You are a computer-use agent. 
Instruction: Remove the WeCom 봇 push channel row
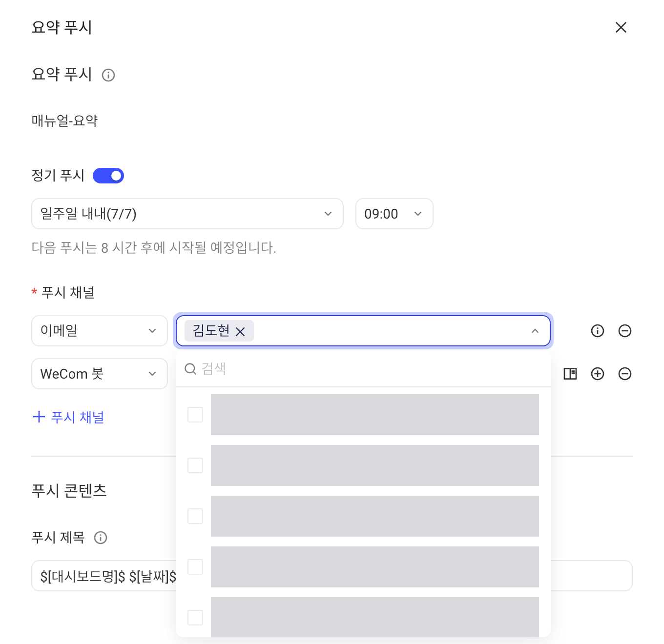click(625, 374)
